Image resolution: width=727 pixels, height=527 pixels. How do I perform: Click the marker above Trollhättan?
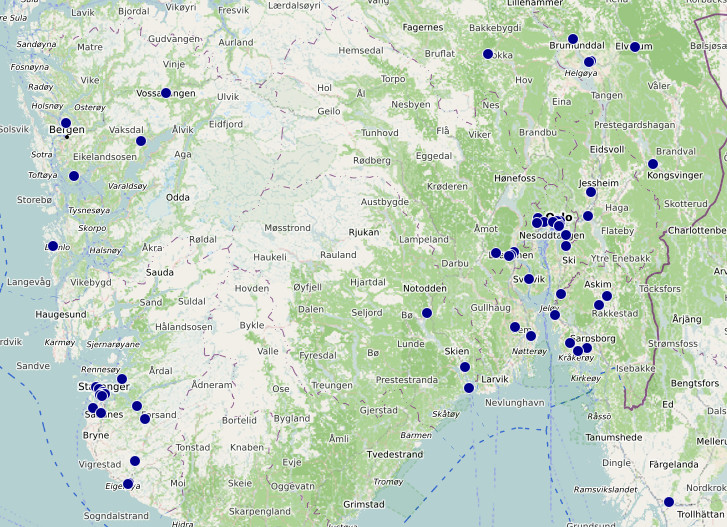[669, 502]
